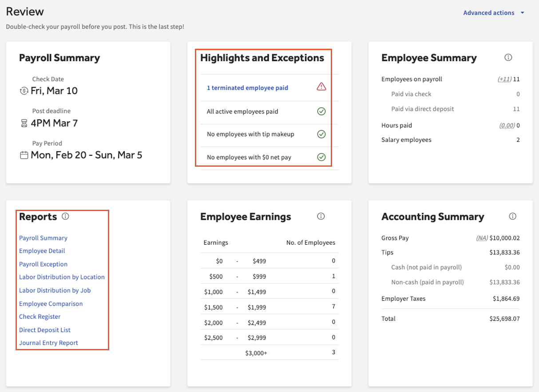Click the info icon beside Employee Summary

(x=508, y=57)
